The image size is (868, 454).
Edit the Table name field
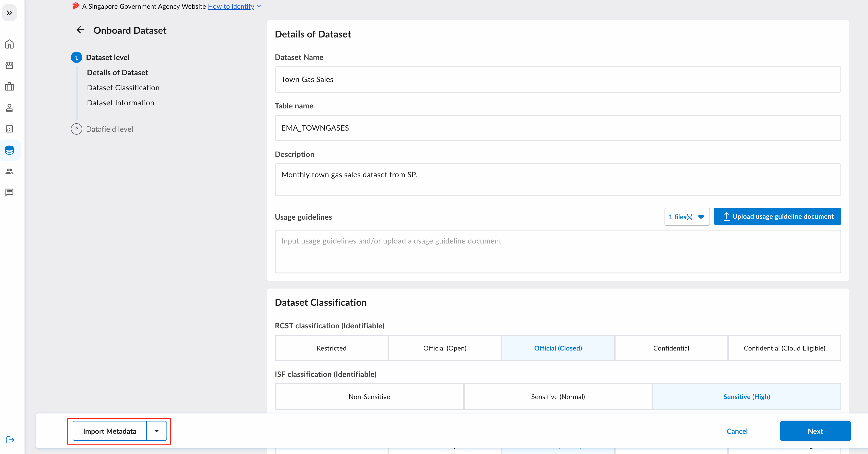pyautogui.click(x=558, y=128)
